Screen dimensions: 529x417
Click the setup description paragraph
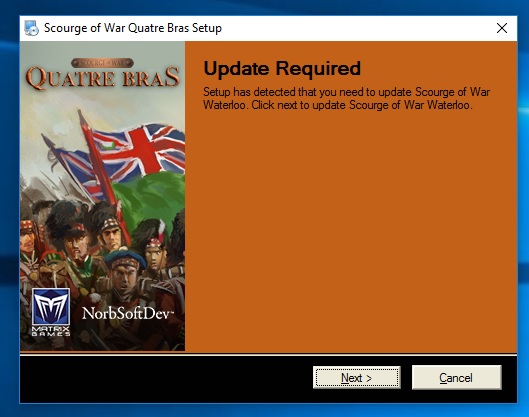click(x=346, y=99)
